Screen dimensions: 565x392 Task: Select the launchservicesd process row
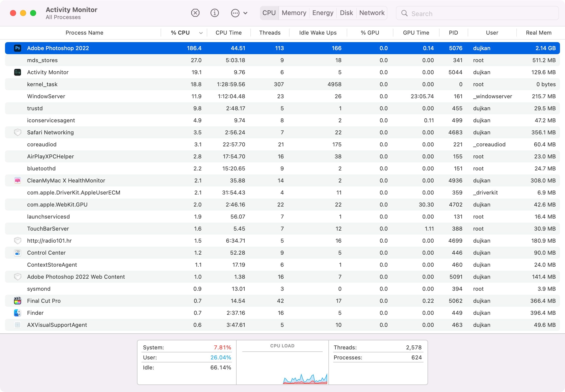282,217
